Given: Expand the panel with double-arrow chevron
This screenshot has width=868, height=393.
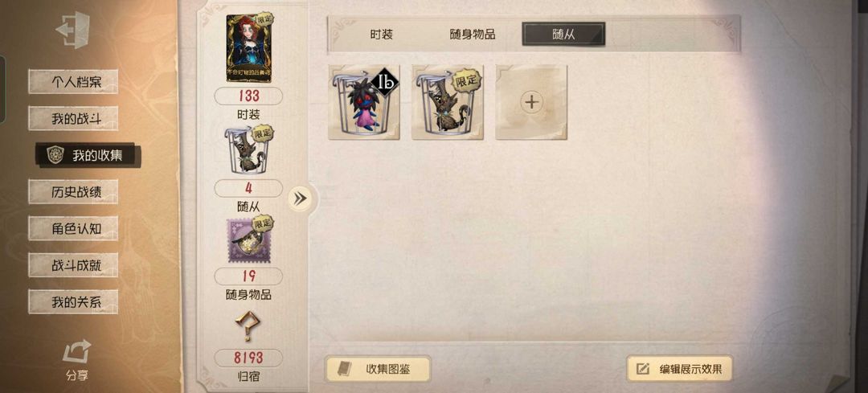Looking at the screenshot, I should point(300,199).
